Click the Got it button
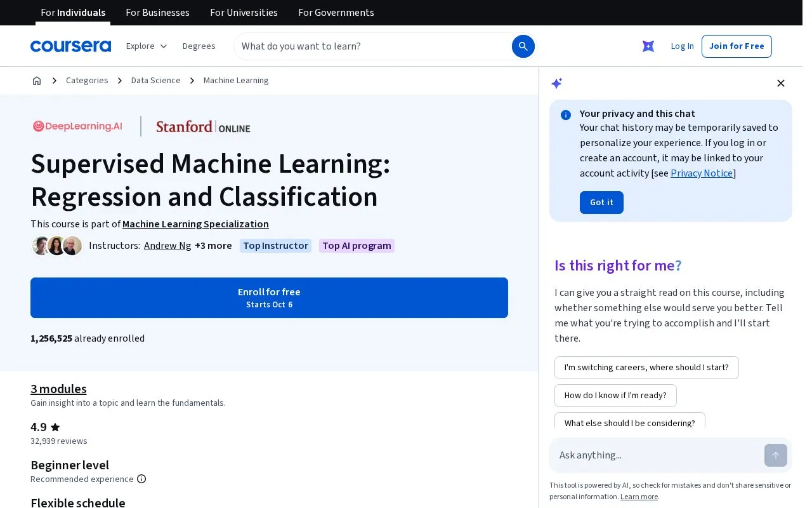The height and width of the screenshot is (508, 812). pos(601,203)
